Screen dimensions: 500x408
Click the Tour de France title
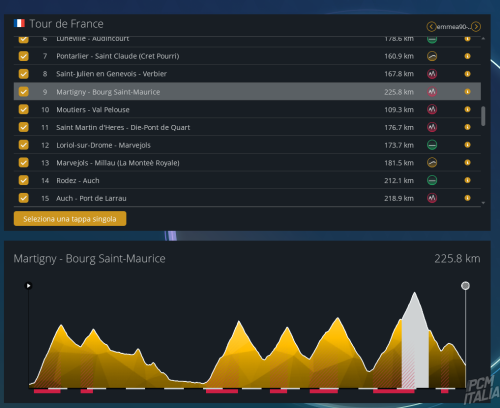[66, 24]
